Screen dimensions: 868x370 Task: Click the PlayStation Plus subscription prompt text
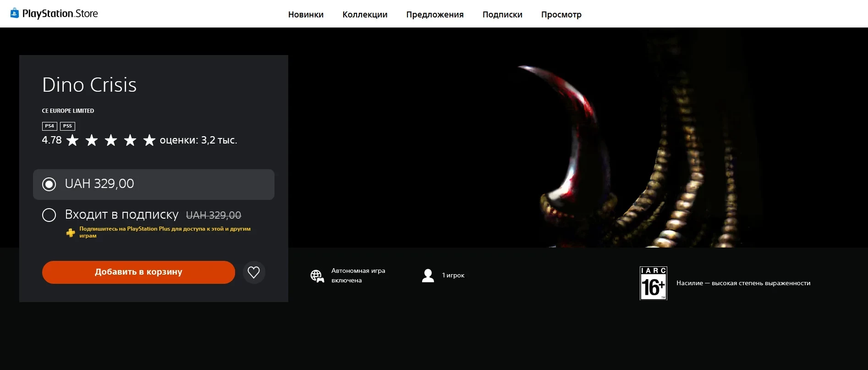point(165,232)
